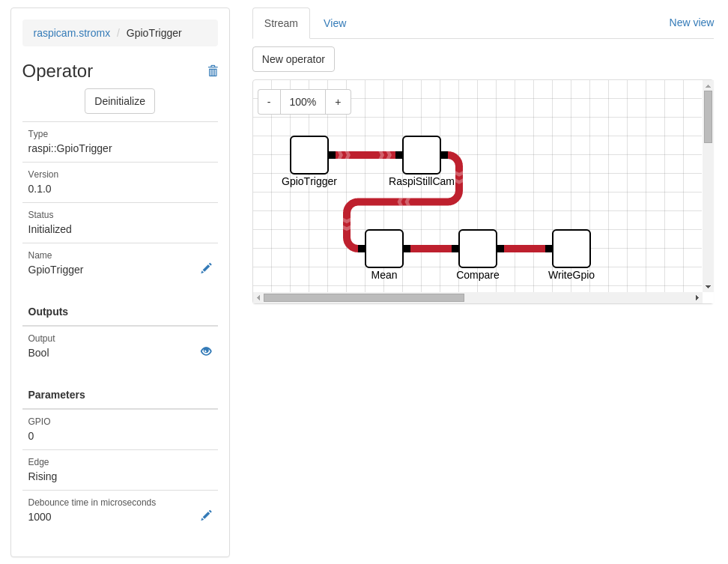Viewport: 728px width, 564px height.
Task: Click the horizontal scrollbar right arrow
Action: [697, 297]
